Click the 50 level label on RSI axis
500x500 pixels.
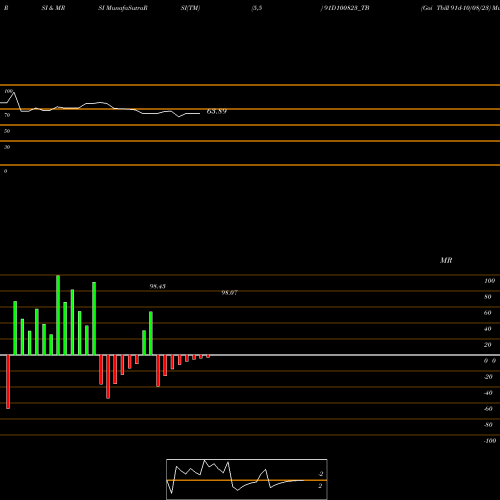pyautogui.click(x=7, y=131)
